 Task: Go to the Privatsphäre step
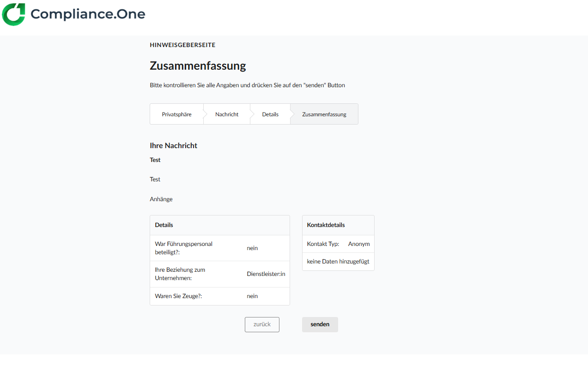(176, 114)
